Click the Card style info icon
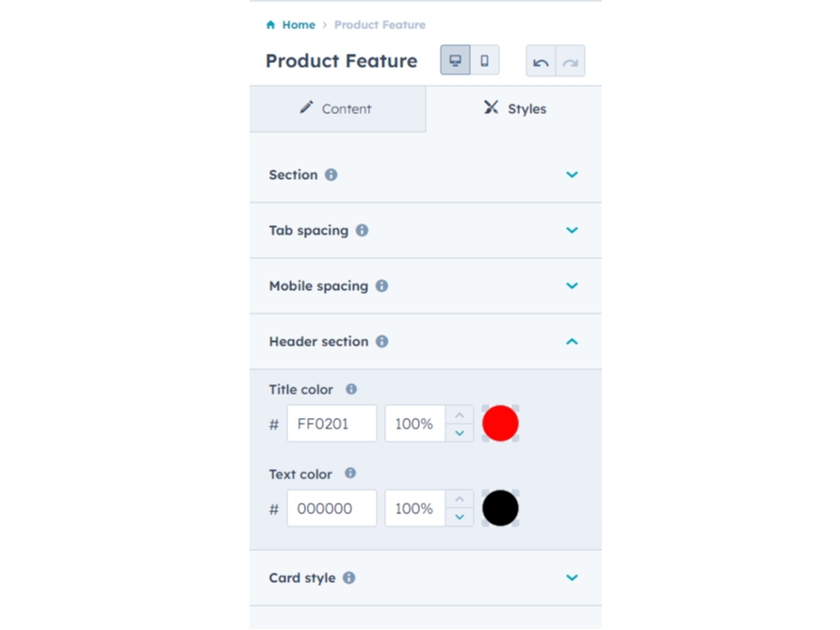Screen dimensions: 840x630 coord(350,577)
